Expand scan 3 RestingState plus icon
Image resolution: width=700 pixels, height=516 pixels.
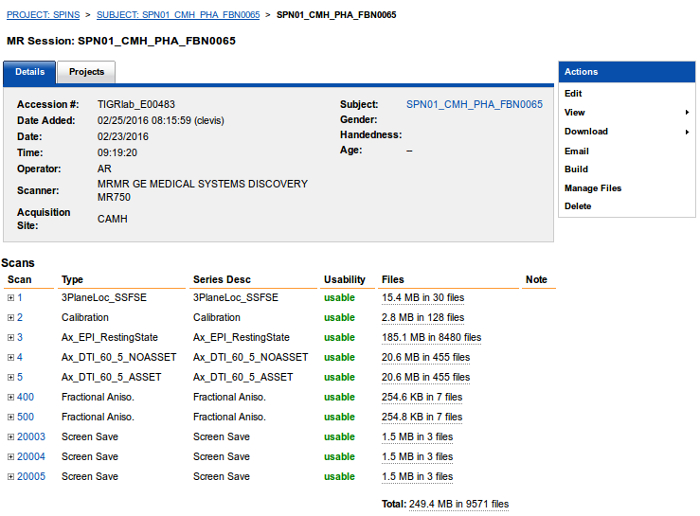tap(11, 337)
